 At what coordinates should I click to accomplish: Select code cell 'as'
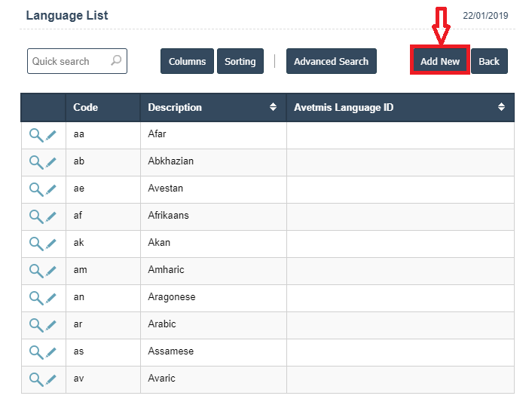coord(103,353)
